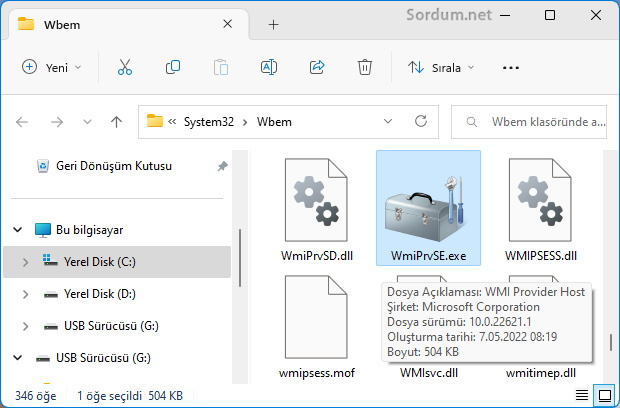Switch to large icons view
Viewport: 620px width, 408px height.
coord(605,395)
